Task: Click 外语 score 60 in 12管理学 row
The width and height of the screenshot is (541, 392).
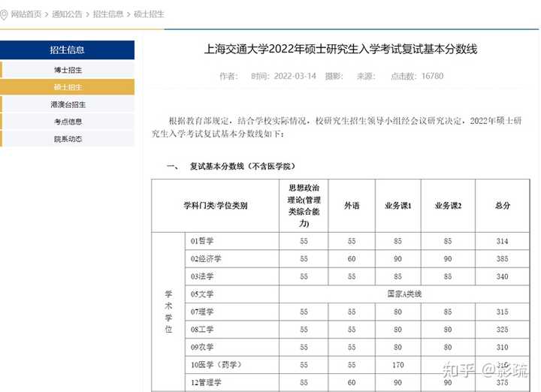Action: (x=352, y=383)
